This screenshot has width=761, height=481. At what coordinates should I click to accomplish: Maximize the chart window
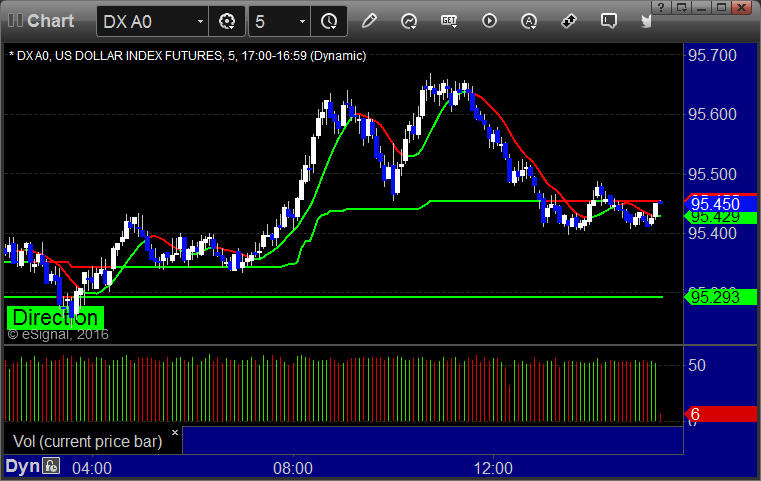pyautogui.click(x=722, y=7)
